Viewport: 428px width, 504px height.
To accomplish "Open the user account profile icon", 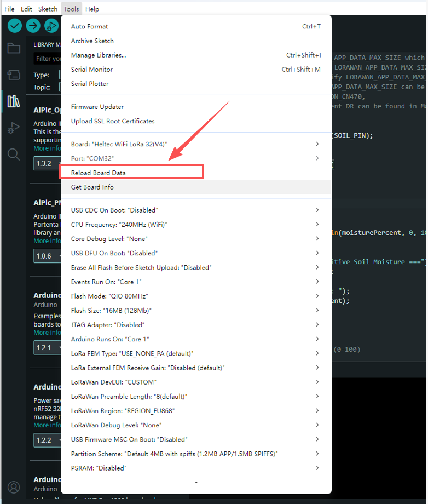I will pos(14,487).
